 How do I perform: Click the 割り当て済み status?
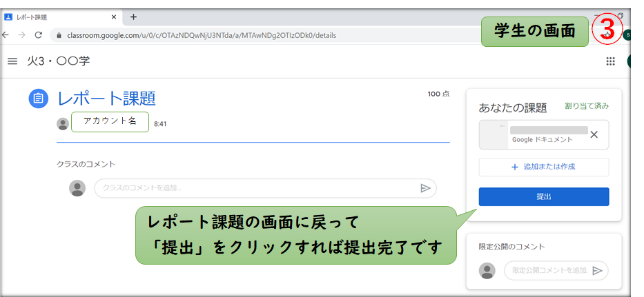[587, 106]
